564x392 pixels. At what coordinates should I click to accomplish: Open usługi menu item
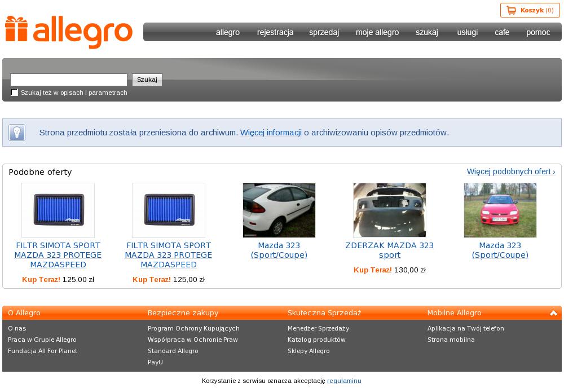point(468,32)
